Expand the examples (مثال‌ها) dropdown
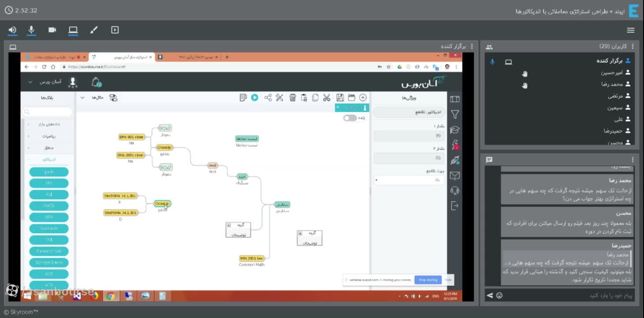Screen dimensions: 644x318 tap(92, 98)
